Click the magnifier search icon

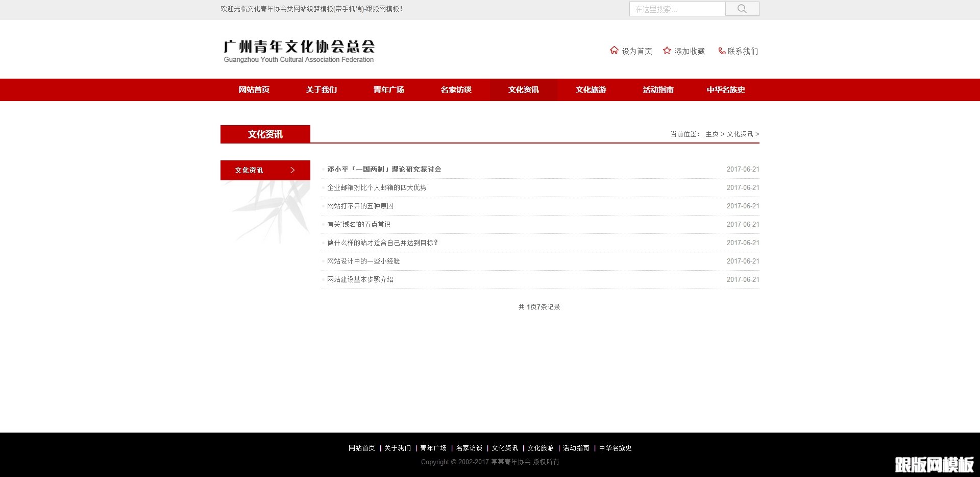click(x=741, y=8)
